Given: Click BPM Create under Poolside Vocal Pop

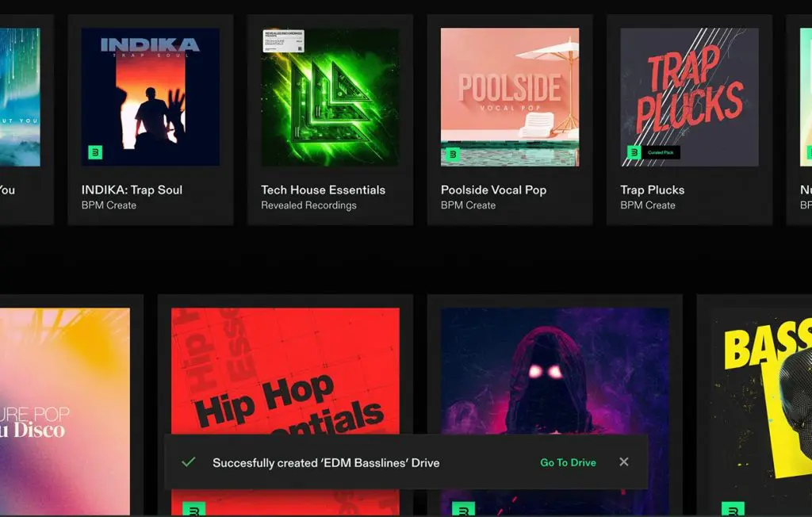Looking at the screenshot, I should click(468, 205).
